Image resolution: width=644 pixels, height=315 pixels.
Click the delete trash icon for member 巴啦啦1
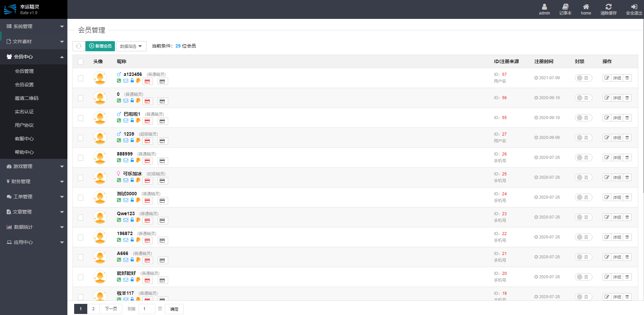click(627, 118)
